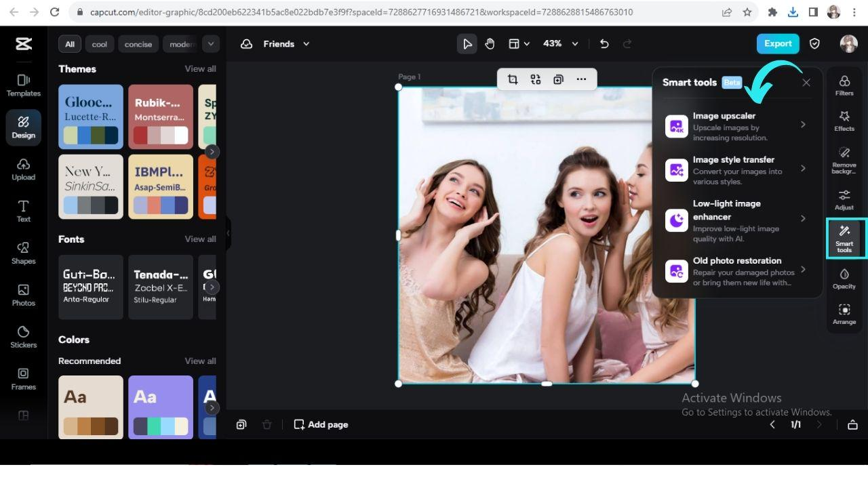Activate the hand pan tool
Viewport: 868px width, 488px height.
point(490,43)
